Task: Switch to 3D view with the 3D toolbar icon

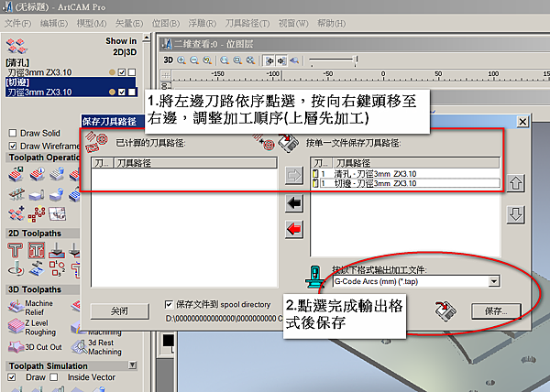Action: [x=169, y=60]
